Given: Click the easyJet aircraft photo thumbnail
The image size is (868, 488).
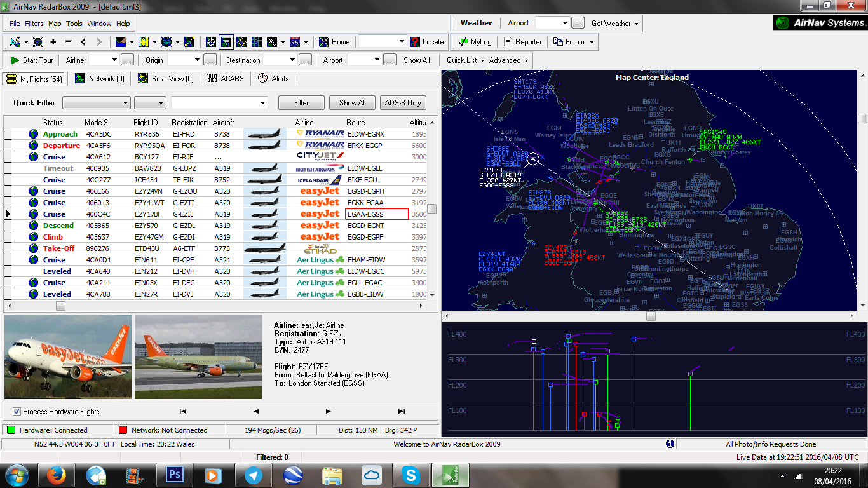Looking at the screenshot, I should 67,356.
